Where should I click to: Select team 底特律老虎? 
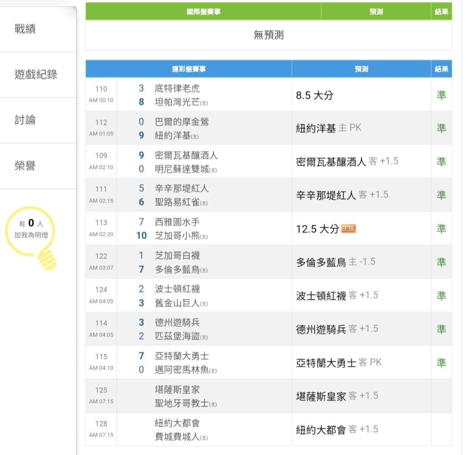click(x=177, y=88)
